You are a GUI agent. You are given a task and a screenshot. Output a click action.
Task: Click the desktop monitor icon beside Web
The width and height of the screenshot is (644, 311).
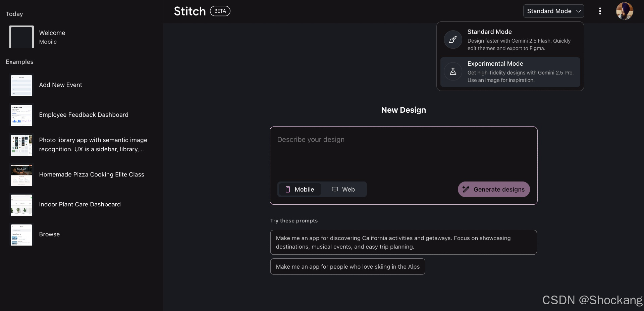point(335,190)
